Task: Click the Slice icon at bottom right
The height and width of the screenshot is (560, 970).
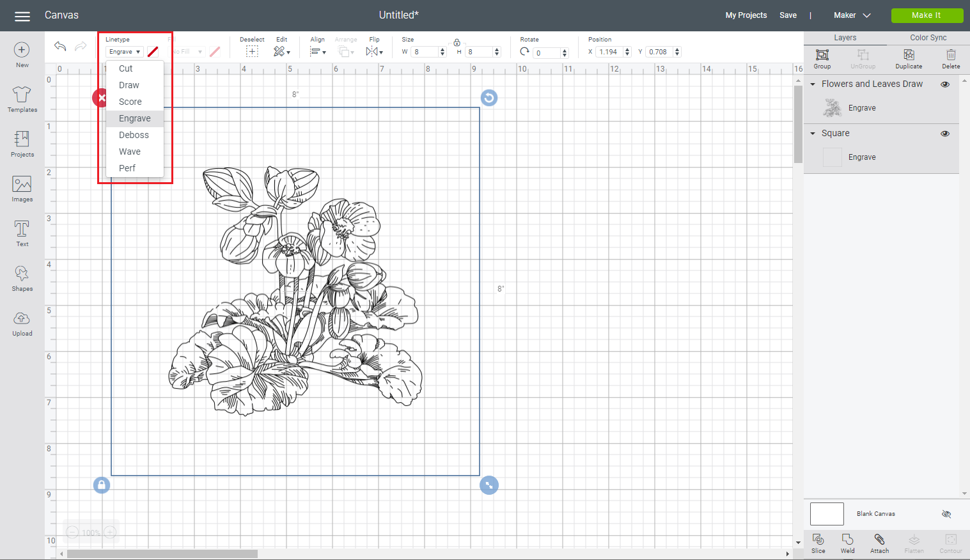Action: (x=817, y=544)
